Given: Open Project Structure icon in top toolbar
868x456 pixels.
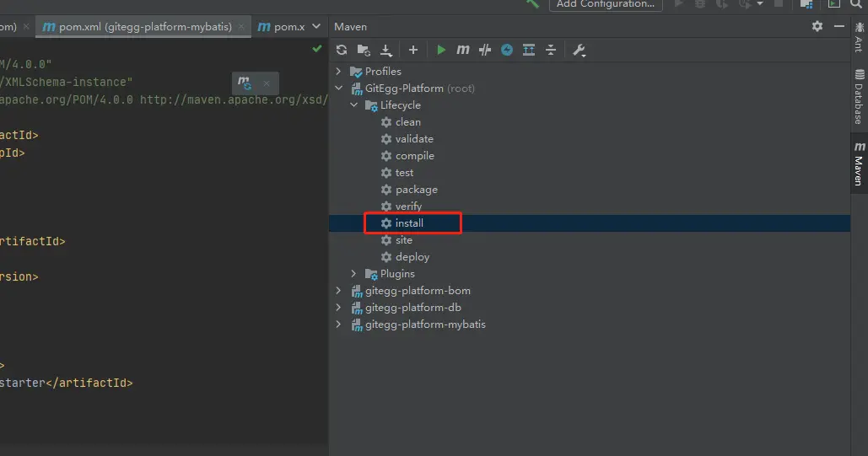Looking at the screenshot, I should click(806, 4).
